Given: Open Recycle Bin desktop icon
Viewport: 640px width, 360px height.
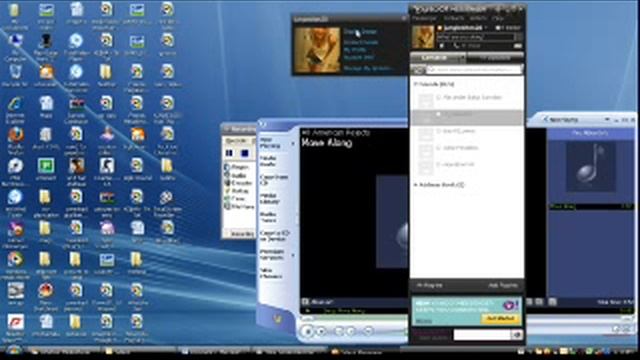Looking at the screenshot, I should click(15, 76).
